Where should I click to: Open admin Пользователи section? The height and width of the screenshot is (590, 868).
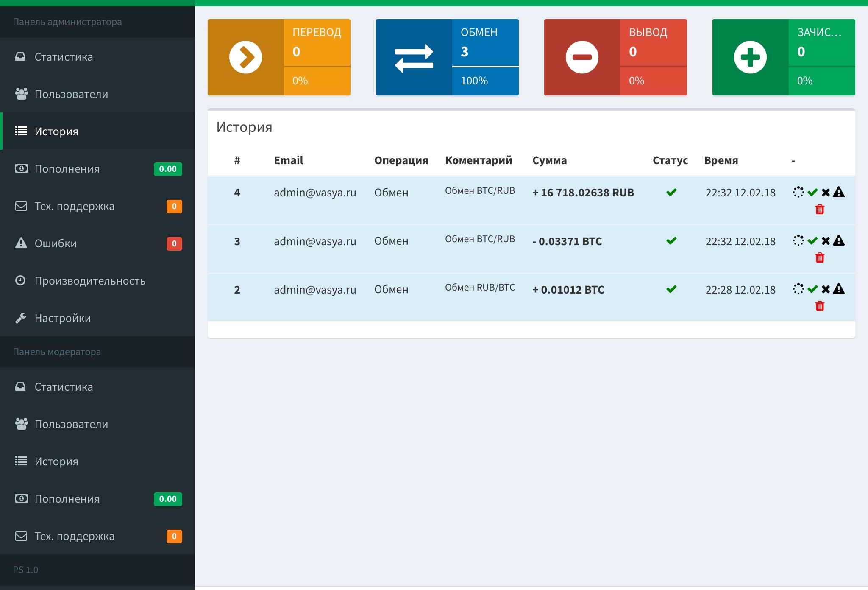tap(71, 94)
